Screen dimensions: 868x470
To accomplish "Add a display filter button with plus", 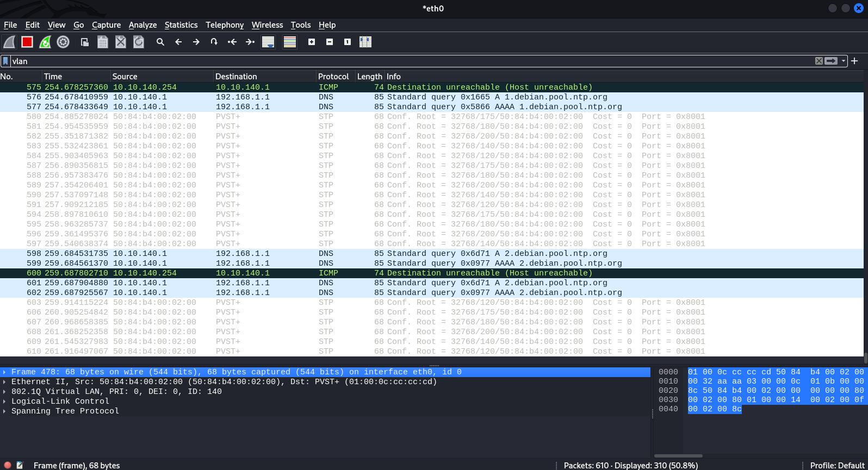I will tap(854, 61).
